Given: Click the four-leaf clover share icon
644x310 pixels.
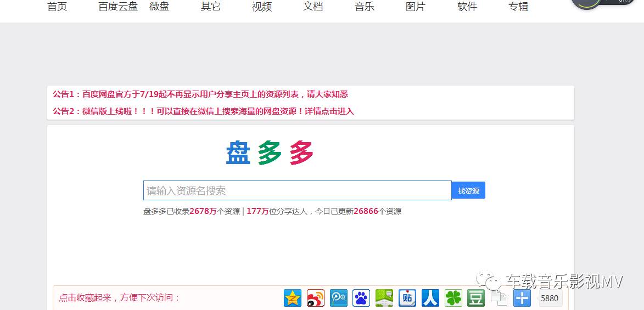Looking at the screenshot, I should (453, 298).
